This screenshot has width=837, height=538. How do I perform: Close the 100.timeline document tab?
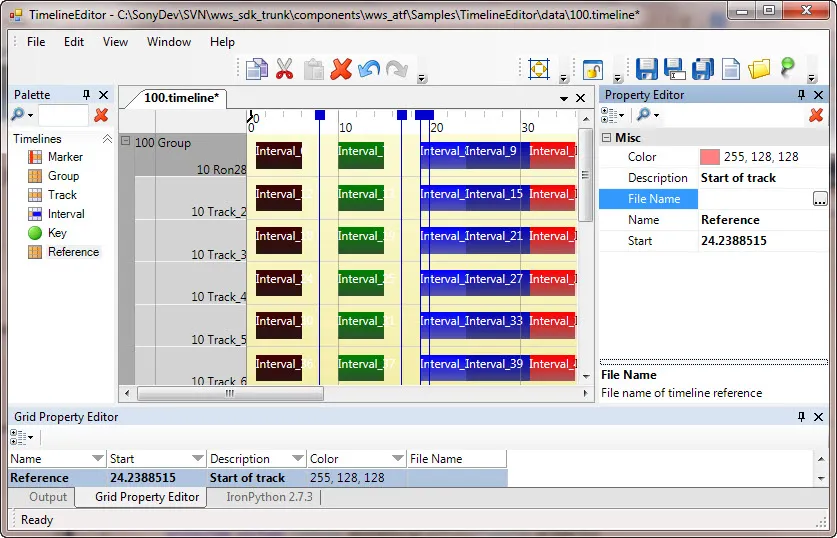(580, 98)
